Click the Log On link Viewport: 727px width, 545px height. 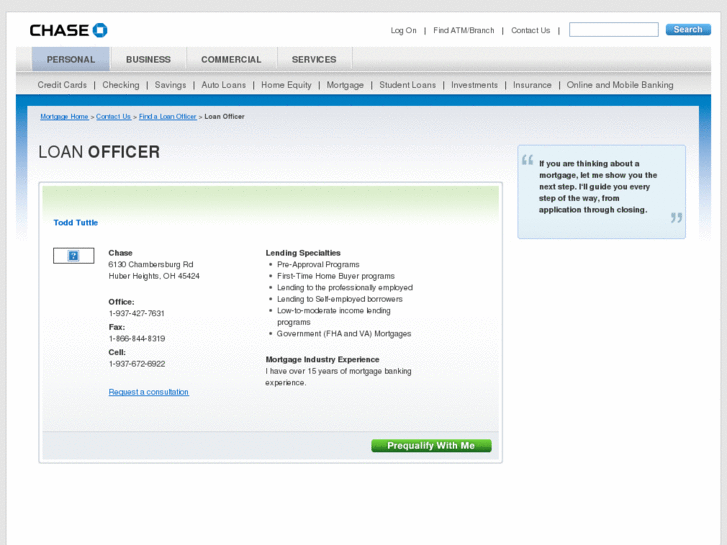tap(403, 30)
